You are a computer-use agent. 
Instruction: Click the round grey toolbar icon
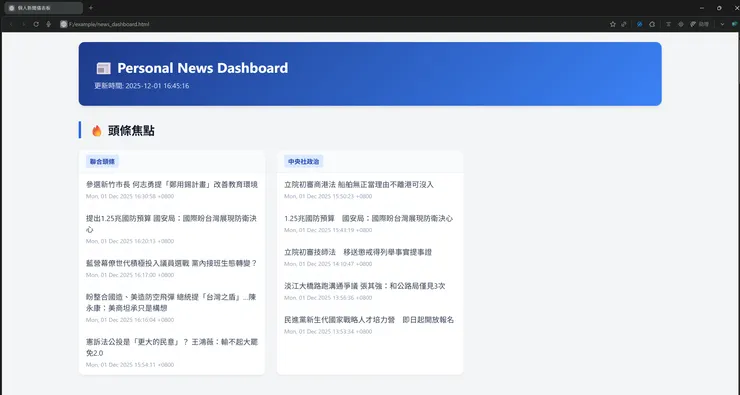pyautogui.click(x=681, y=24)
